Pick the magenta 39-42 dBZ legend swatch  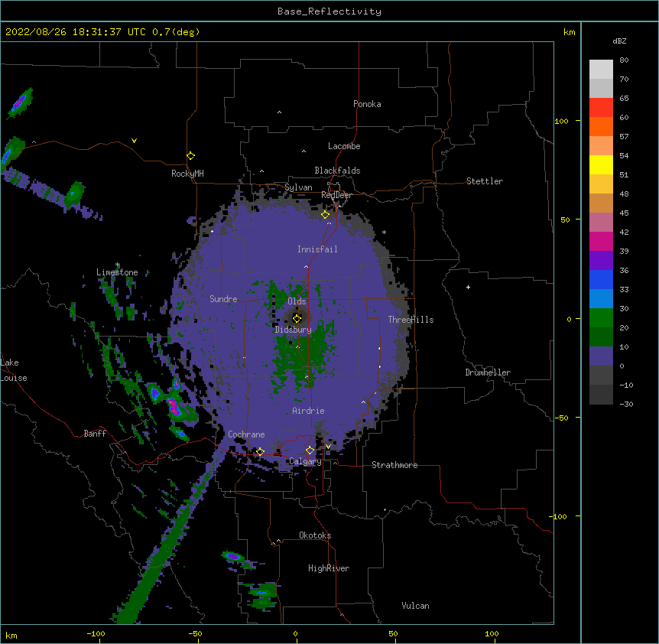[601, 241]
